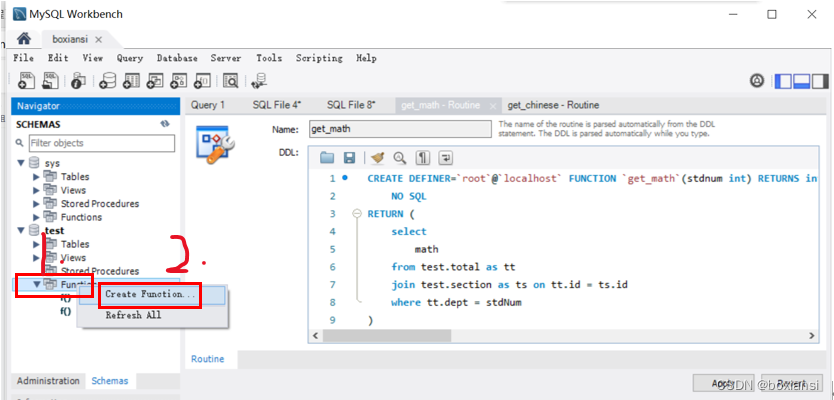The height and width of the screenshot is (400, 834).
Task: Click the DDL scrollbar right arrow
Action: coord(812,336)
